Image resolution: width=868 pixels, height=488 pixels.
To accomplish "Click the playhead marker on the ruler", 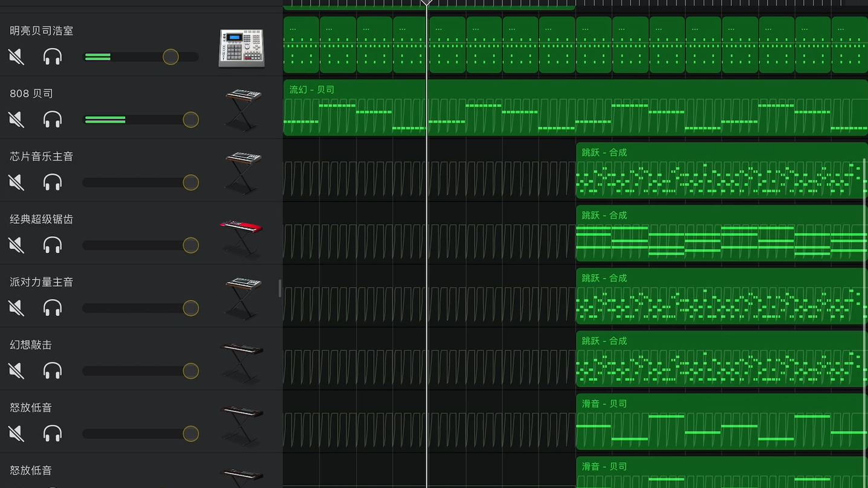I will 427,2.
